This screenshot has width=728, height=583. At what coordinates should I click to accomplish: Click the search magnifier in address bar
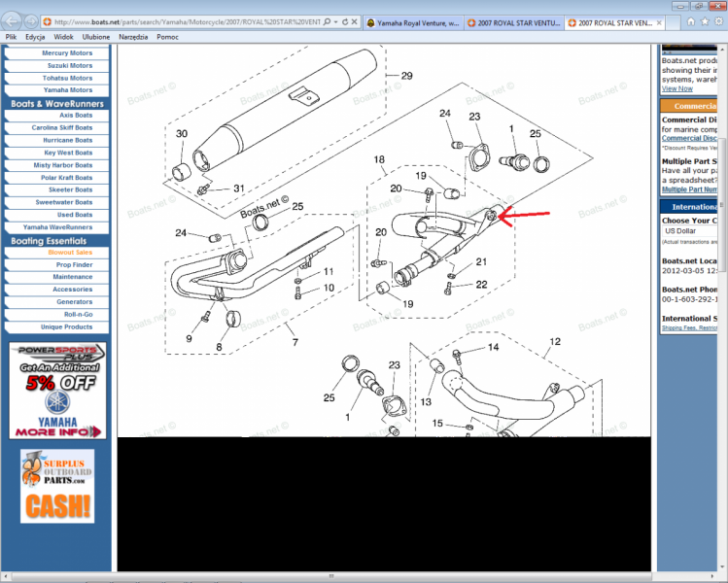(329, 21)
